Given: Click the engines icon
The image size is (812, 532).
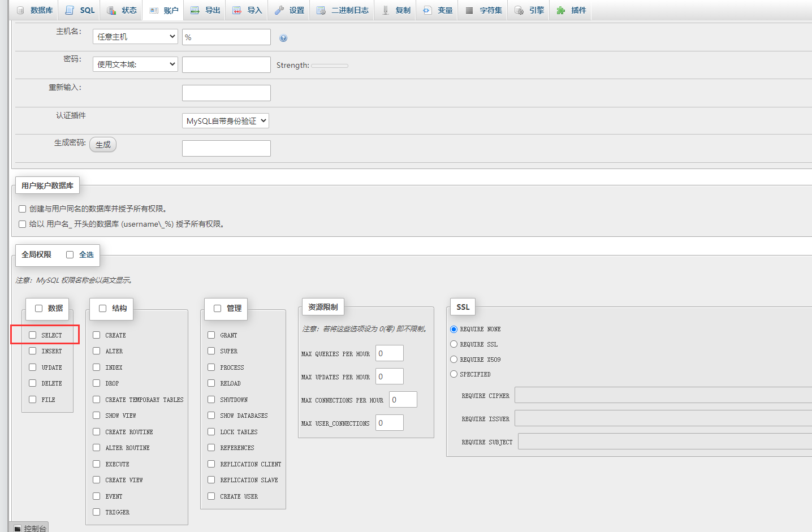Looking at the screenshot, I should coord(519,10).
